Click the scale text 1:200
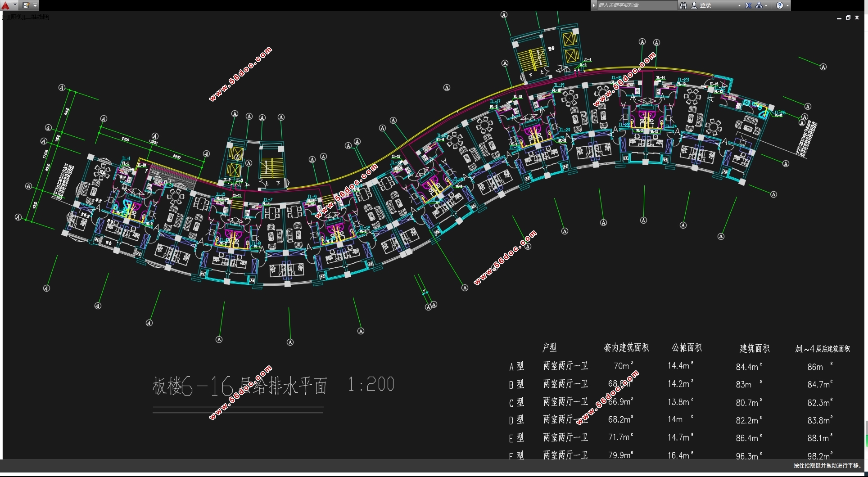This screenshot has width=868, height=477. pyautogui.click(x=371, y=384)
